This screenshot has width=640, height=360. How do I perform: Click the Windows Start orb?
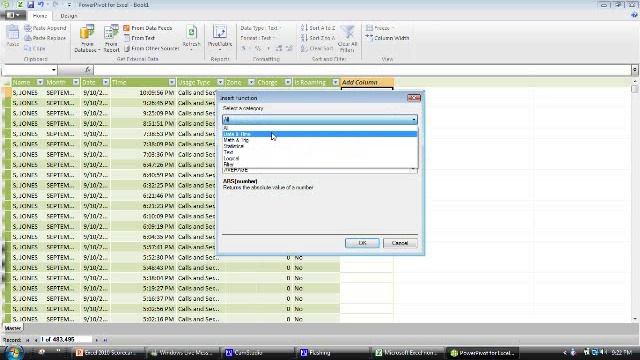point(13,352)
